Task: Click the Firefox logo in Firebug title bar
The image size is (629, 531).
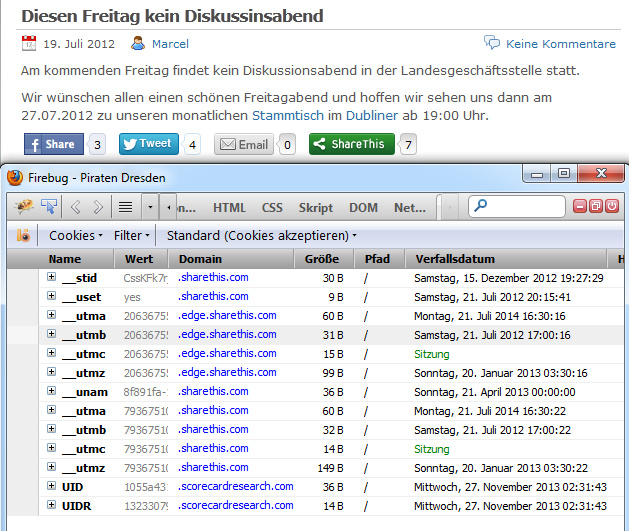Action: [15, 178]
